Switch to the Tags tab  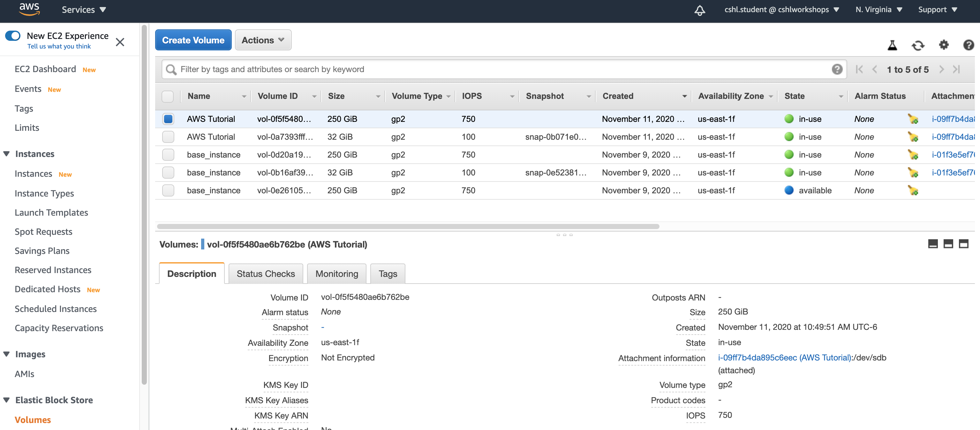388,273
